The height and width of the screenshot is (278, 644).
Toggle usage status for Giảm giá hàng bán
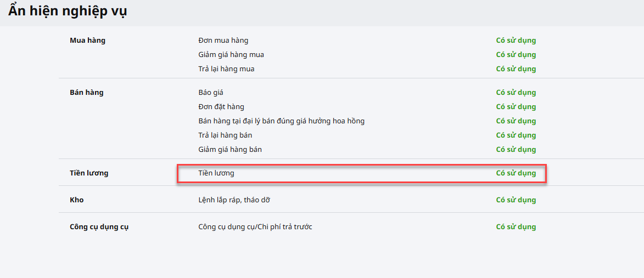point(516,150)
